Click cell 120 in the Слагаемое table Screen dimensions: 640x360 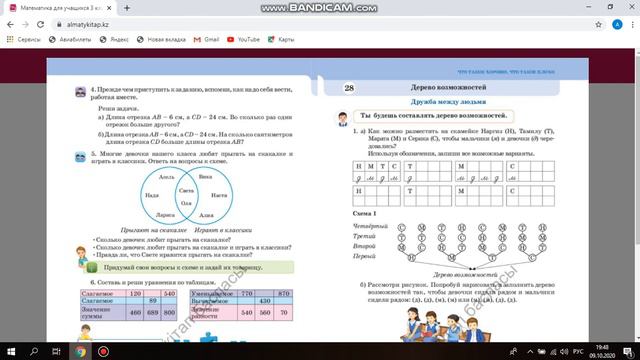coord(135,293)
